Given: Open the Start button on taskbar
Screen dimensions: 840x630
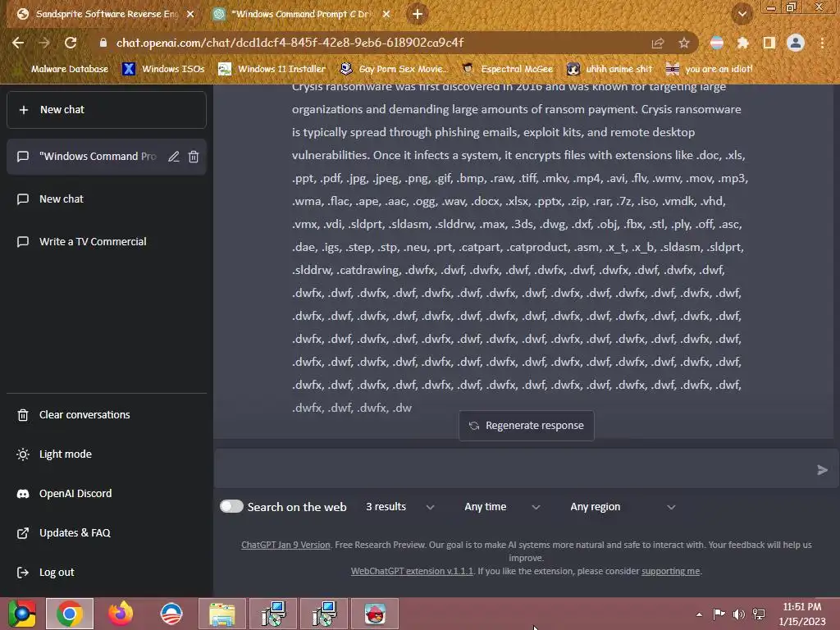Looking at the screenshot, I should (x=21, y=614).
